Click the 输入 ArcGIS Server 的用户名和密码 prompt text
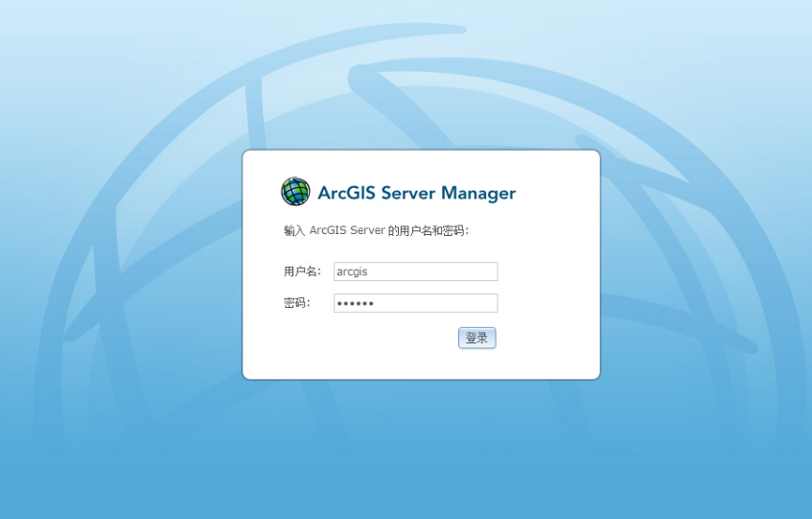Image resolution: width=812 pixels, height=519 pixels. 376,230
